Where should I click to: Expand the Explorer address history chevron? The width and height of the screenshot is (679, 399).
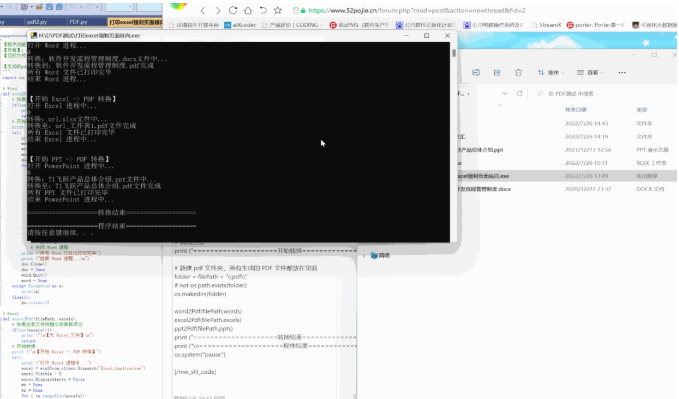point(504,94)
